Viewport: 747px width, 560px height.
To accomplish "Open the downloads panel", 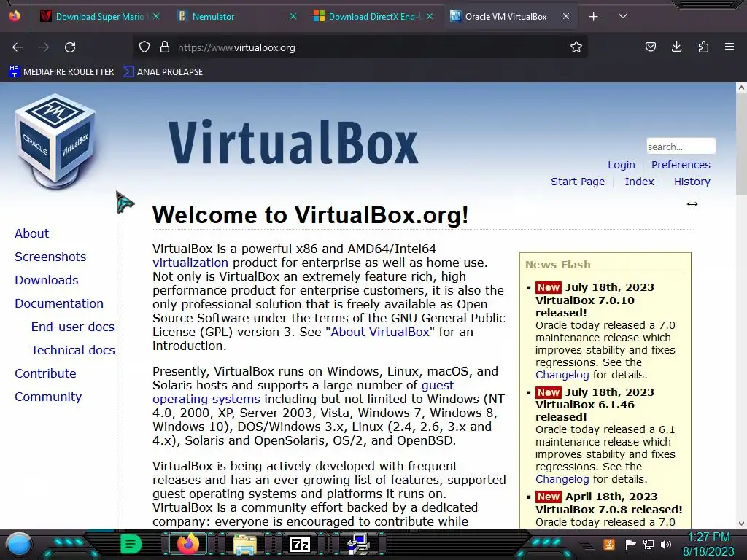I will click(x=676, y=47).
